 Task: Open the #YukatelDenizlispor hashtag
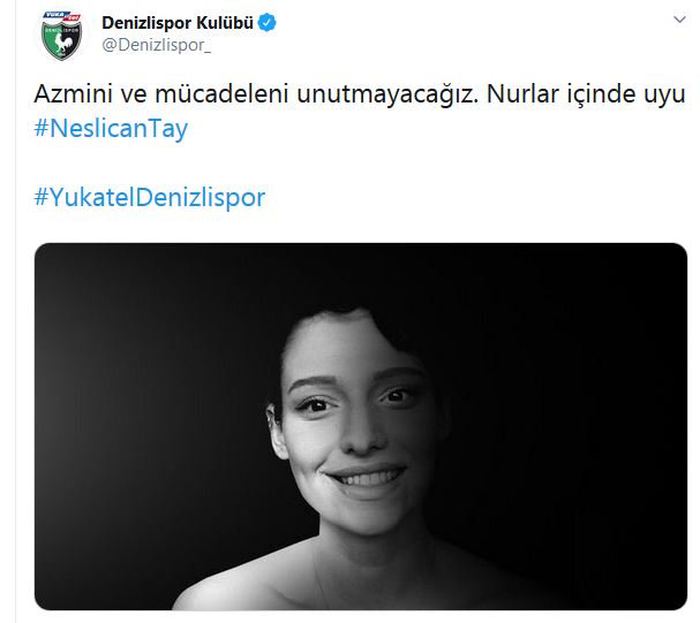(x=150, y=197)
